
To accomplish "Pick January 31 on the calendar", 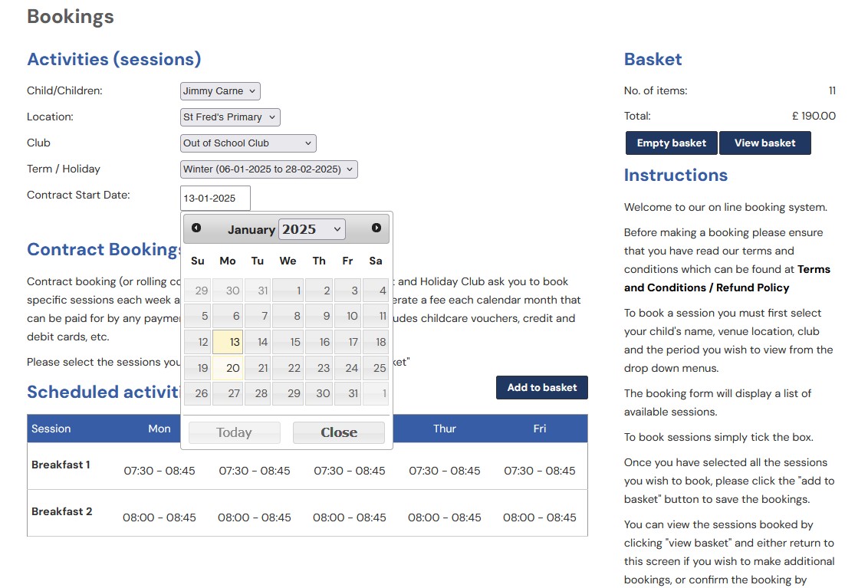I will point(347,393).
